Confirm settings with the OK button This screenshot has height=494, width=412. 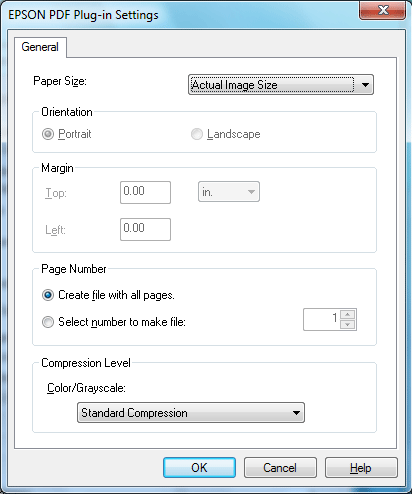tap(199, 468)
